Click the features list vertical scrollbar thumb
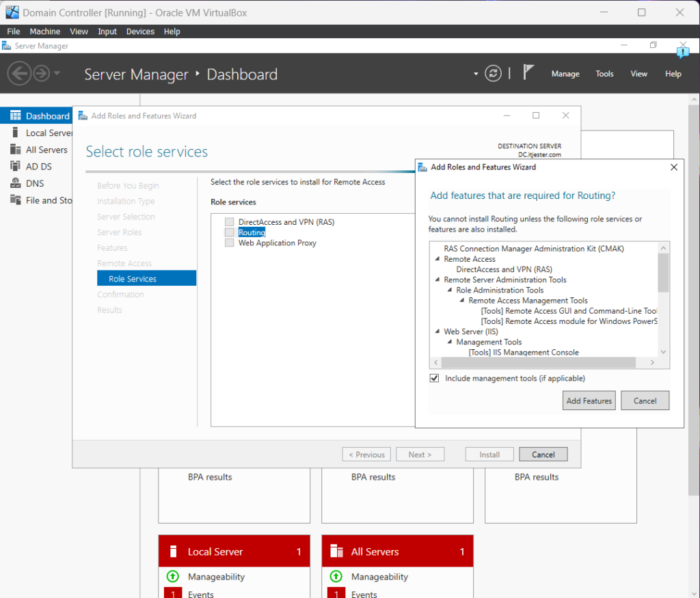The image size is (700, 598). 663,273
